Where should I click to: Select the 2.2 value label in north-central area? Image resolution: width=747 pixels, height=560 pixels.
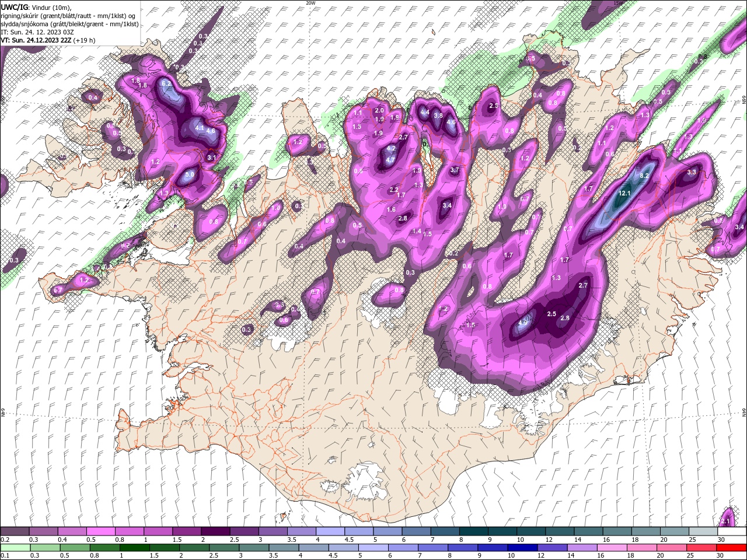(x=394, y=190)
